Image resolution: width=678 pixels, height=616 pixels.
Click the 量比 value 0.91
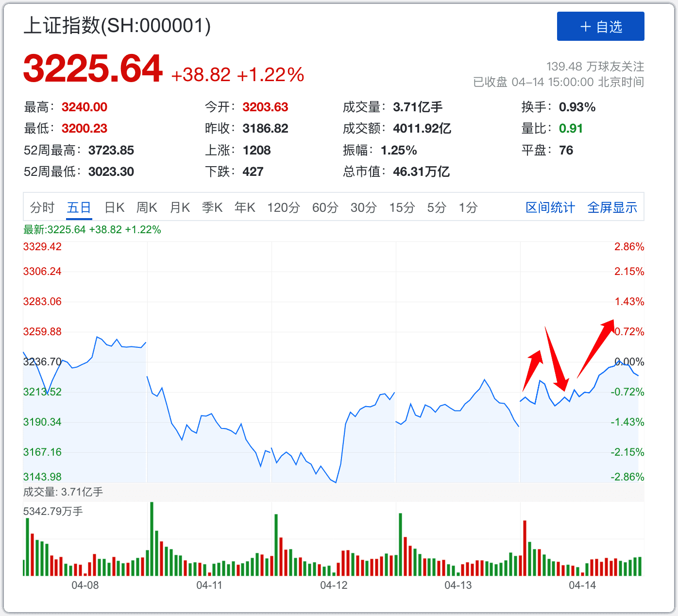coord(571,128)
